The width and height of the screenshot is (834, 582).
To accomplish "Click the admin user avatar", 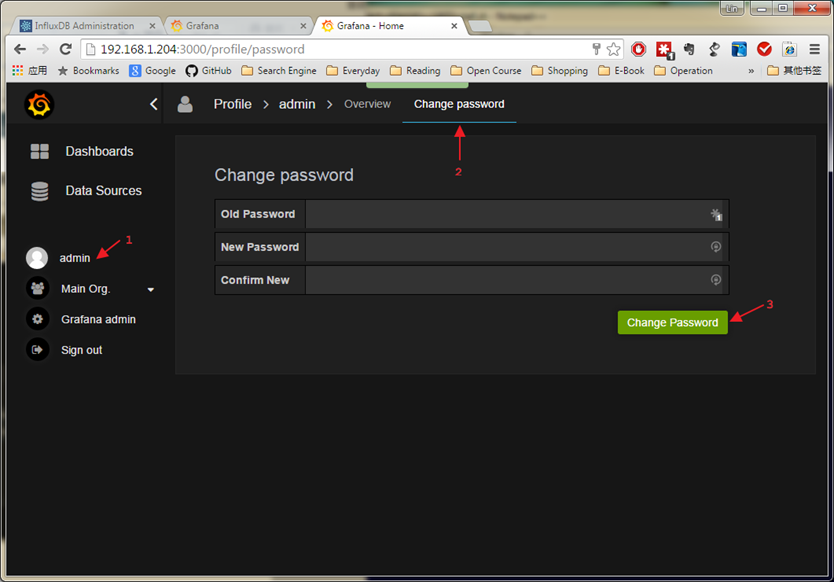I will pyautogui.click(x=37, y=258).
